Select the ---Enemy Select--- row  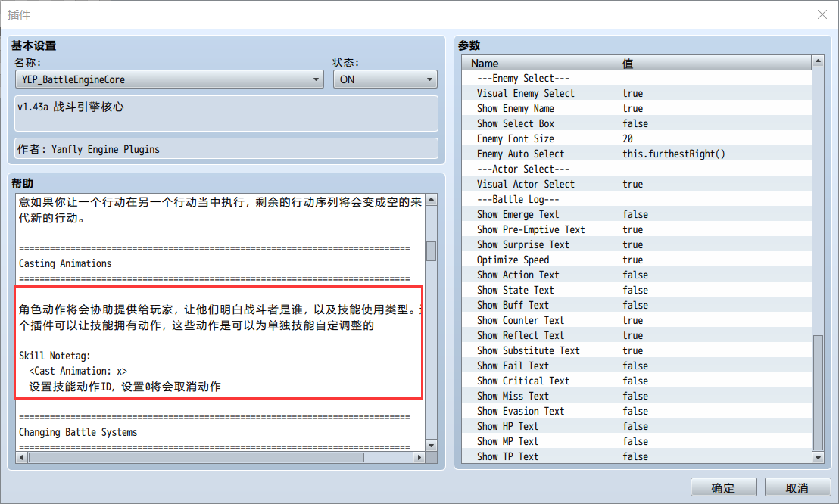(x=637, y=78)
